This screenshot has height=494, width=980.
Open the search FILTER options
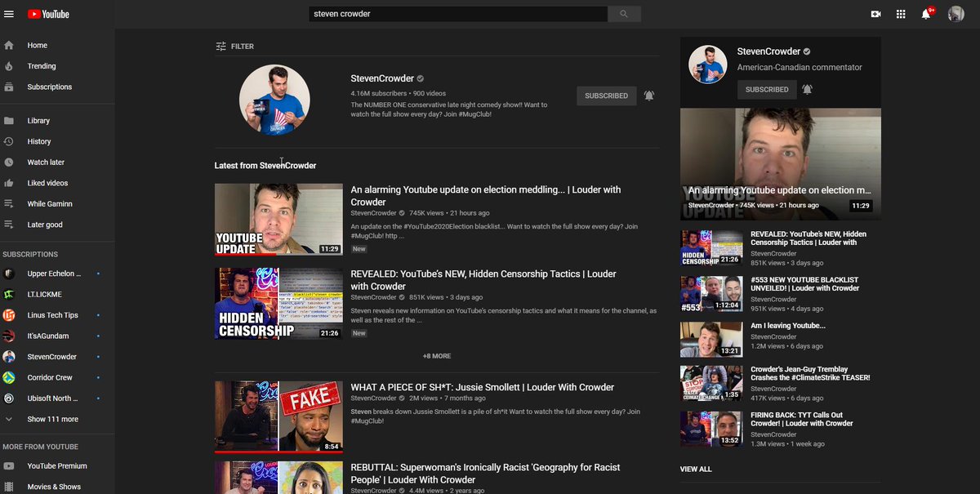(x=234, y=47)
